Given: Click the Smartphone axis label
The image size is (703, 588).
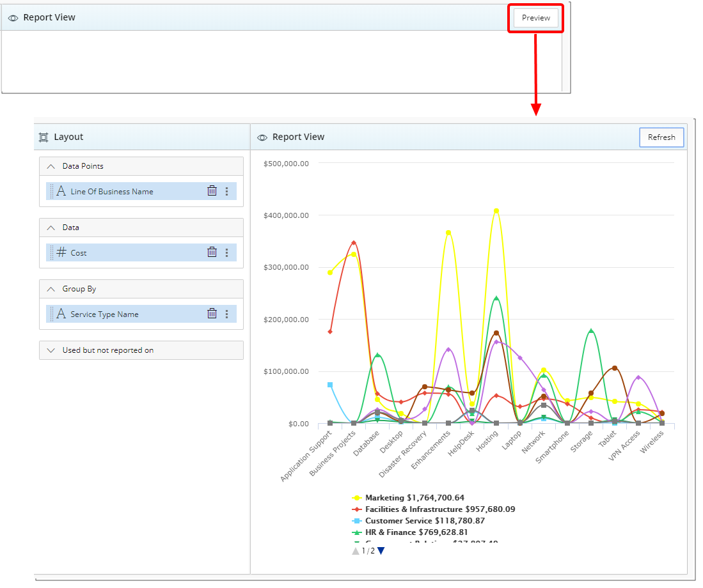Looking at the screenshot, I should pos(552,447).
